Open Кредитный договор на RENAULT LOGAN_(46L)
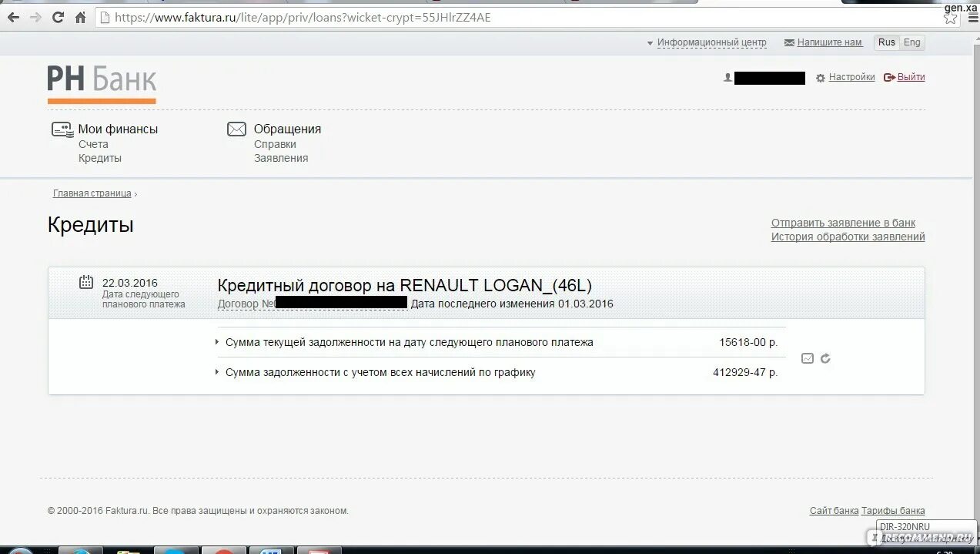 click(x=405, y=285)
